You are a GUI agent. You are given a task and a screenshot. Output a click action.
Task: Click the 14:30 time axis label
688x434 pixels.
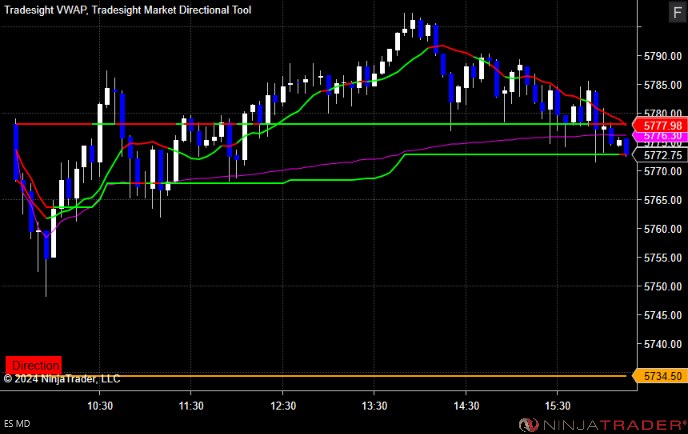coord(466,406)
